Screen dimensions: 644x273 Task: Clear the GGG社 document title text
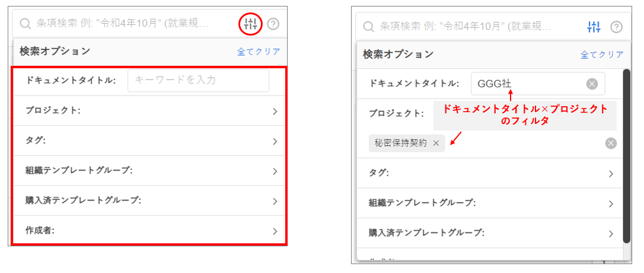[591, 84]
